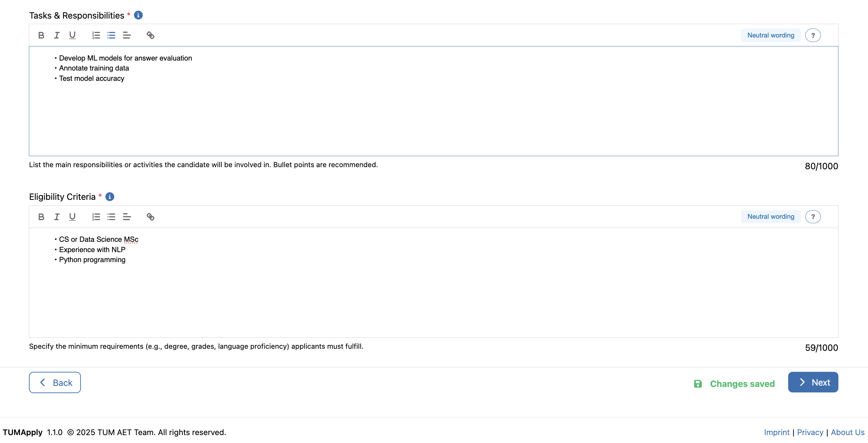
Task: Open the Privacy link in footer
Action: (810, 432)
